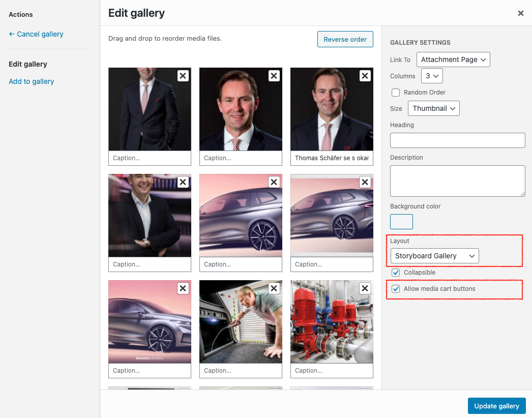Remove the crossed-arms man photo
Screen dimensions: 532x418
[183, 182]
